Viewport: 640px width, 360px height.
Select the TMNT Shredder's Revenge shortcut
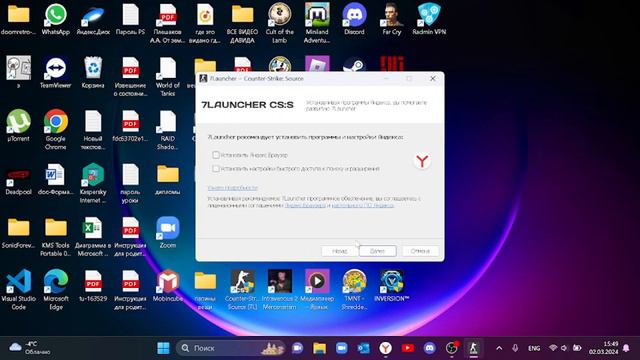click(354, 290)
